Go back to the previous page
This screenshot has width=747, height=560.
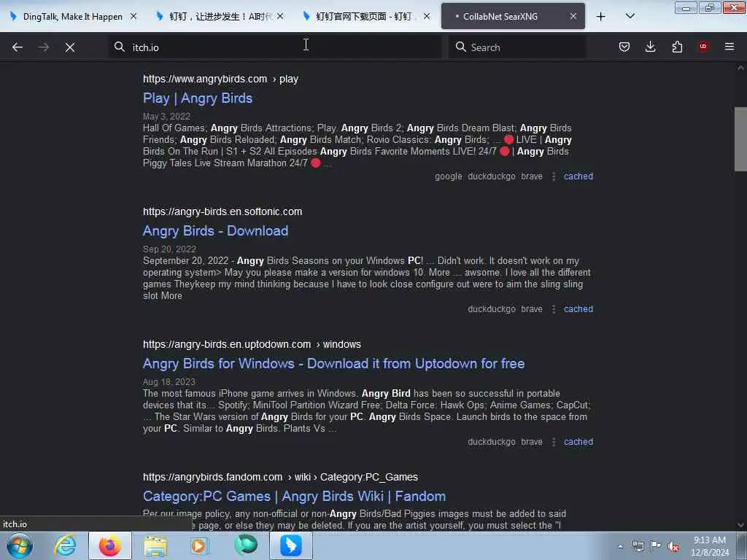(x=18, y=47)
